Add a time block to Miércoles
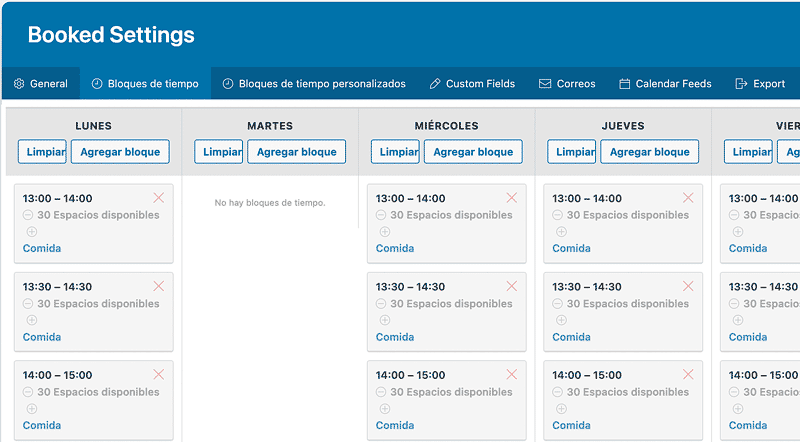Screen dimensions: 800x442 (x=473, y=152)
